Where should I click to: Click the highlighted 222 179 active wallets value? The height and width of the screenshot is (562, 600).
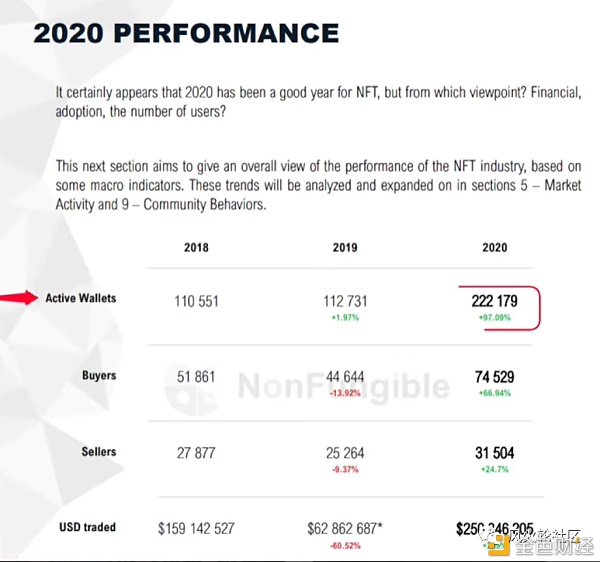coord(493,301)
